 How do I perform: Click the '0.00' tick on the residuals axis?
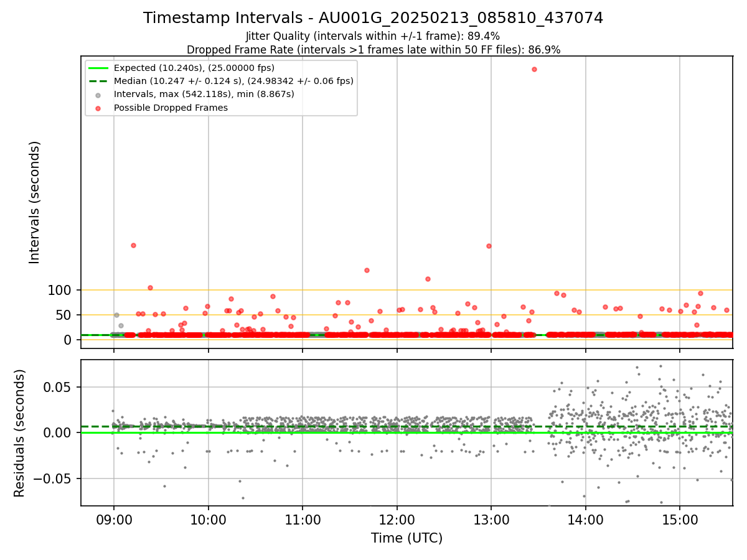[x=57, y=432]
